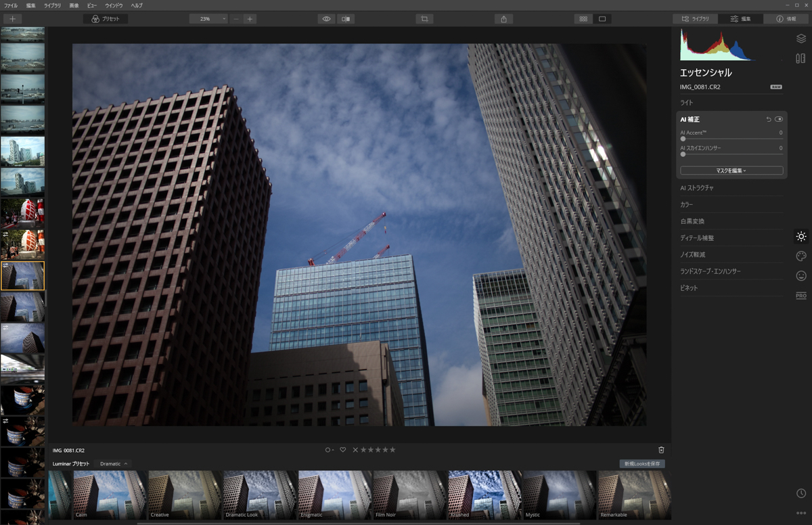This screenshot has height=525, width=812.
Task: Apply the Film Noir look preset
Action: [409, 495]
